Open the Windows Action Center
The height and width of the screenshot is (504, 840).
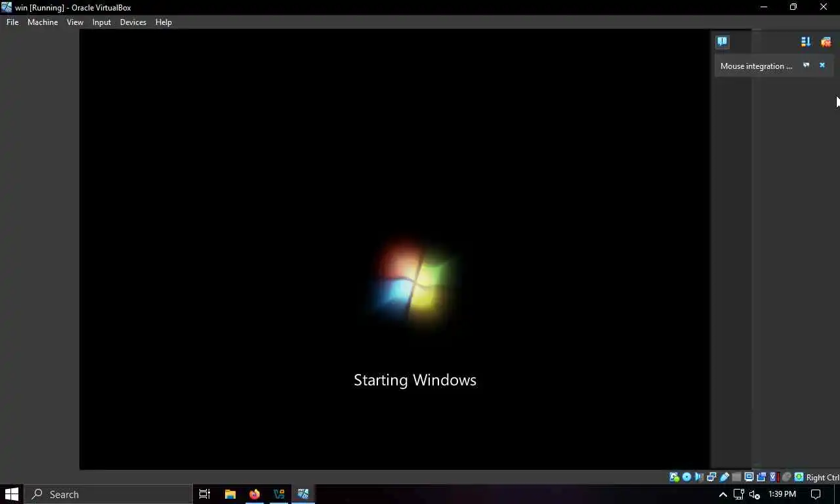pos(816,494)
